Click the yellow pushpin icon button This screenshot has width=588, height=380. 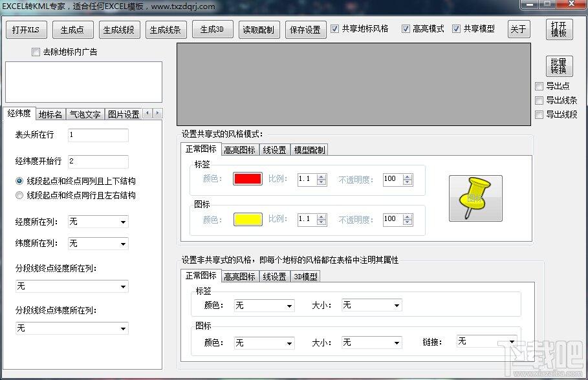pyautogui.click(x=475, y=198)
